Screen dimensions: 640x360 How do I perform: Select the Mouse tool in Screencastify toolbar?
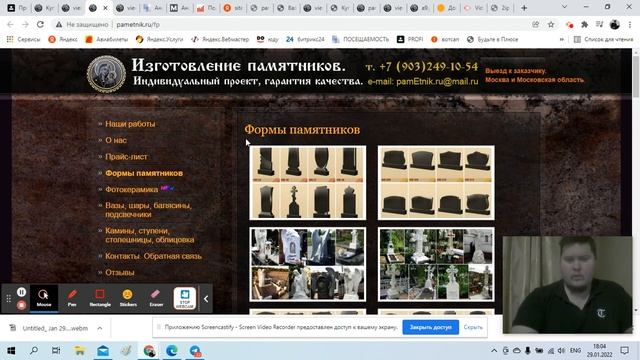click(44, 298)
